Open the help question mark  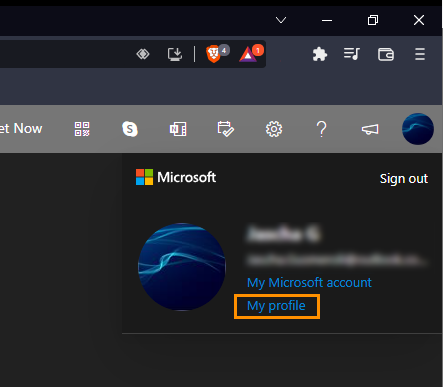(x=322, y=129)
